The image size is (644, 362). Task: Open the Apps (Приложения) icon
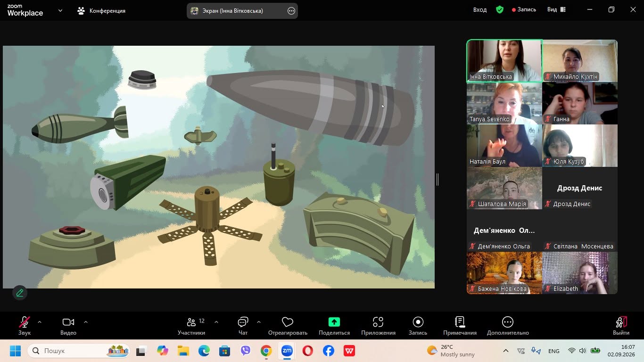tap(378, 322)
